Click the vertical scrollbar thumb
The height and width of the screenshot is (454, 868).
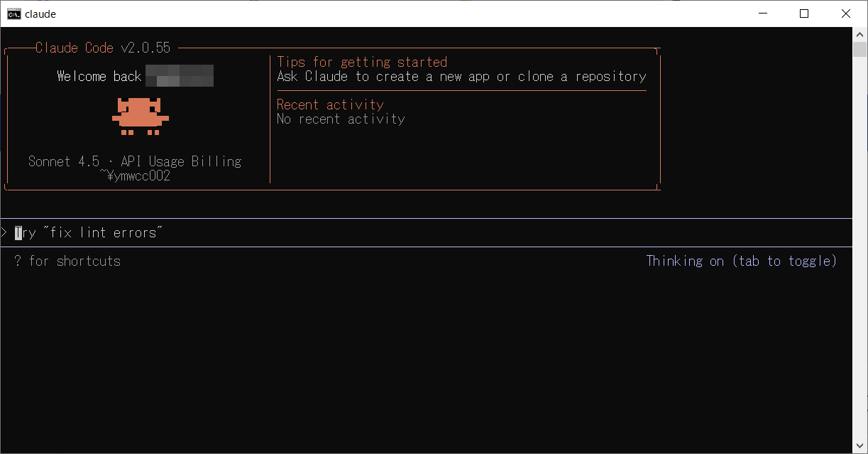point(859,50)
